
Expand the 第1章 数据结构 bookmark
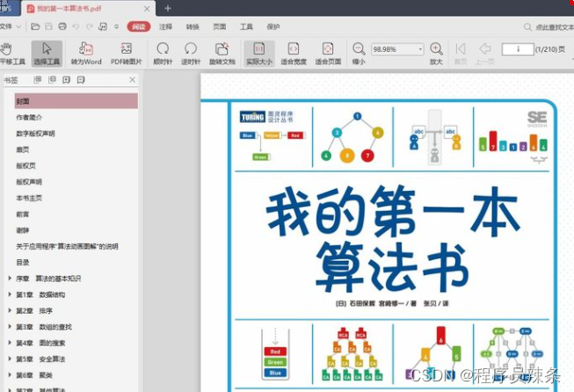point(10,294)
